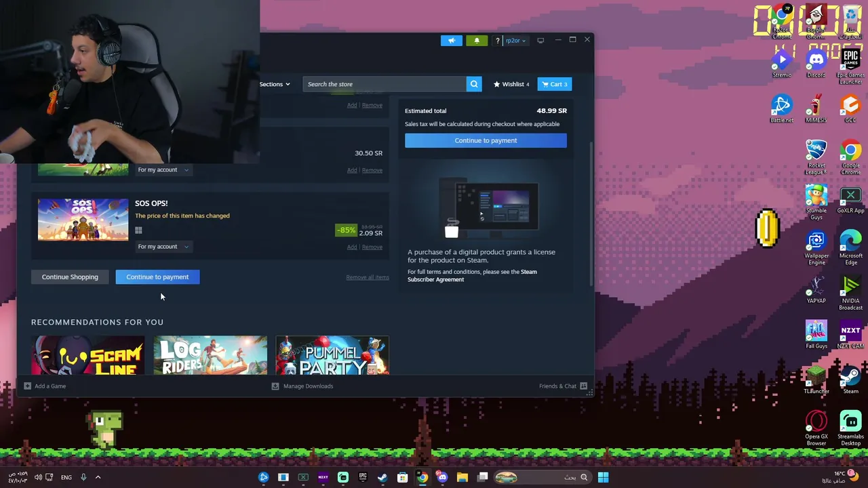Open Fall Guys desktop icon

point(816,335)
